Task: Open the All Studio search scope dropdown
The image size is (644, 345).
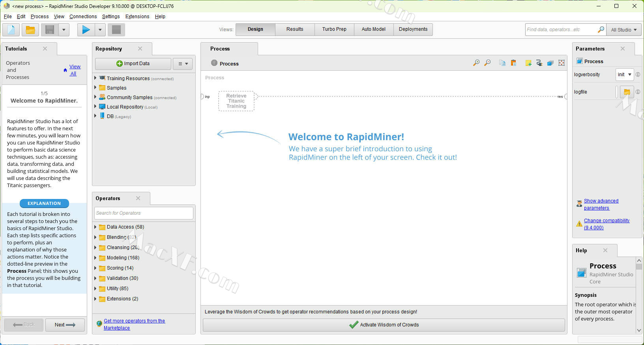Action: click(x=624, y=30)
